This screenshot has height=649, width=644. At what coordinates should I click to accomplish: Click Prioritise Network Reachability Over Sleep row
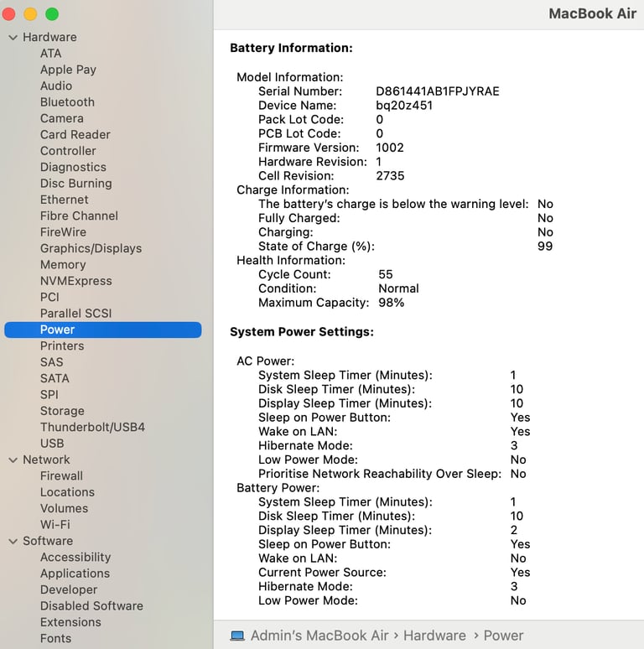392,474
